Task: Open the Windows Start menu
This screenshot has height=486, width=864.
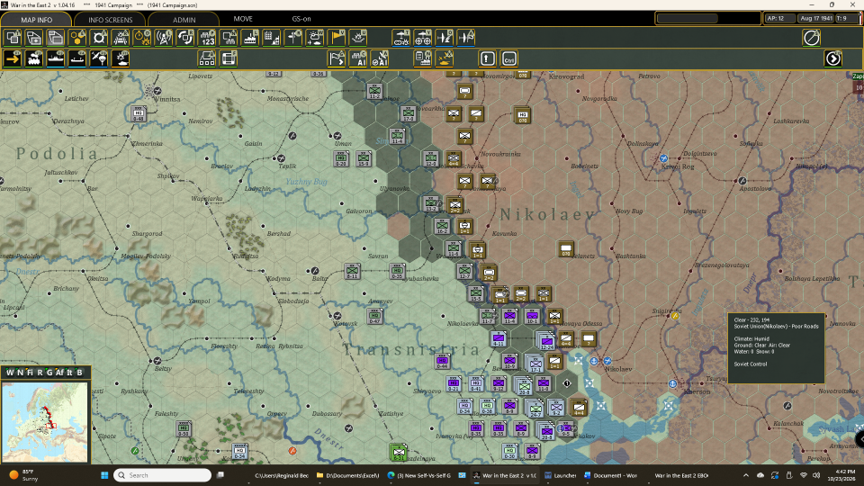Action: click(x=104, y=475)
